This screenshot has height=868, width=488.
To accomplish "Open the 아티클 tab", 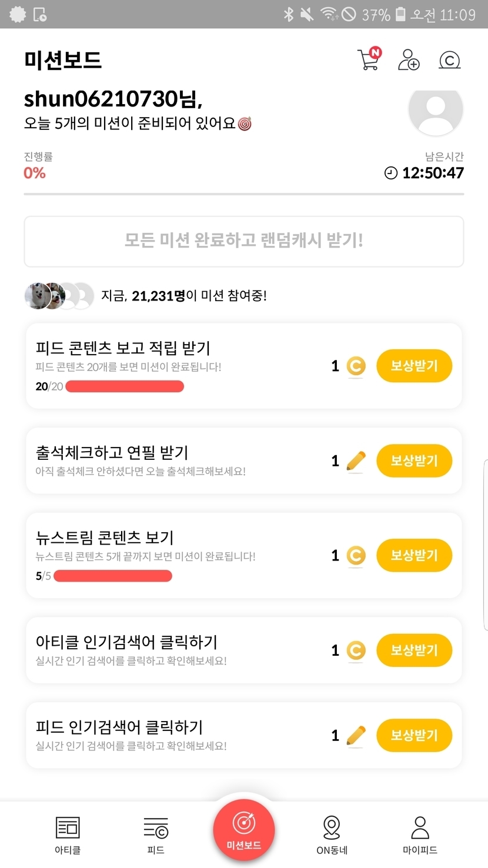I will click(x=68, y=834).
